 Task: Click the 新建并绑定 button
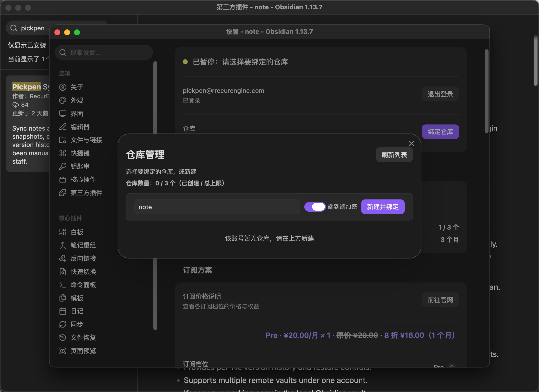coord(383,207)
